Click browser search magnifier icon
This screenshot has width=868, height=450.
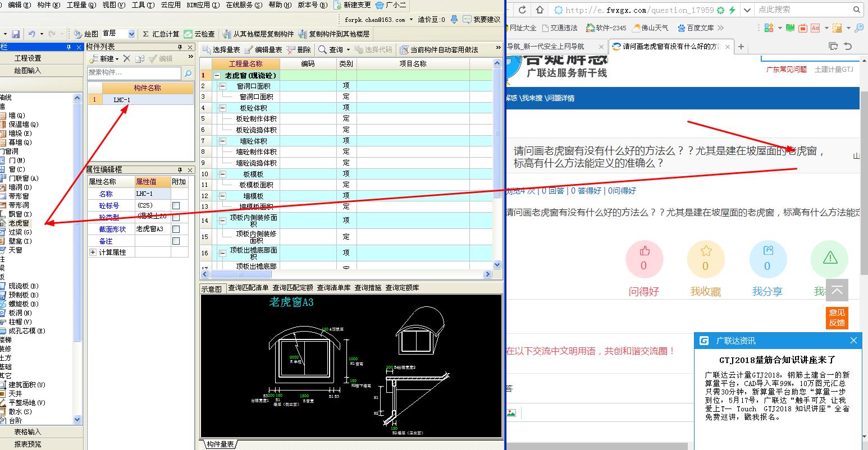point(857,10)
